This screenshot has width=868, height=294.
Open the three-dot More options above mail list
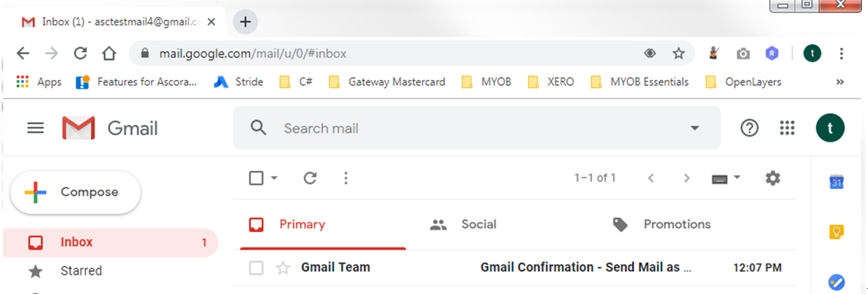(x=346, y=178)
